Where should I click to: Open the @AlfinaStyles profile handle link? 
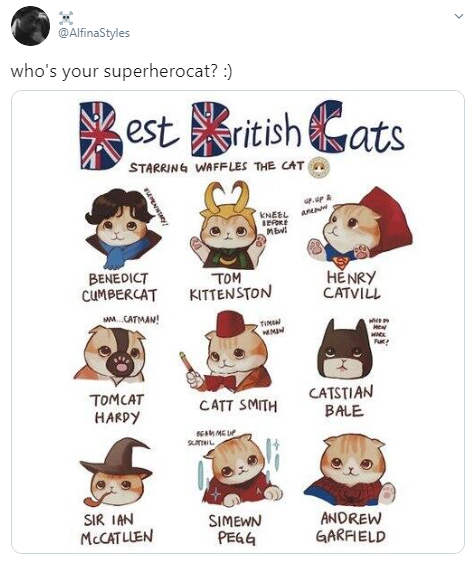click(94, 33)
